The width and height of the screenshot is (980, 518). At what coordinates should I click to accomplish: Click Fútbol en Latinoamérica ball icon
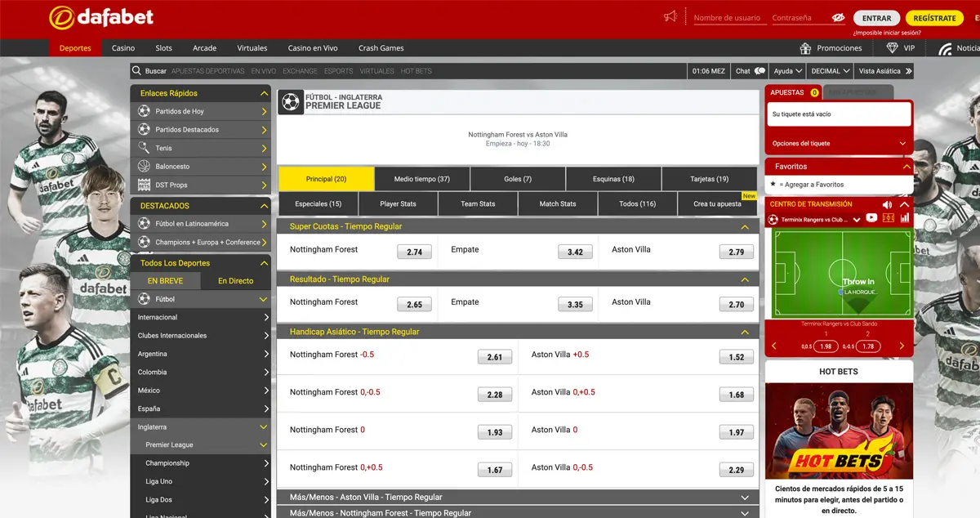145,223
